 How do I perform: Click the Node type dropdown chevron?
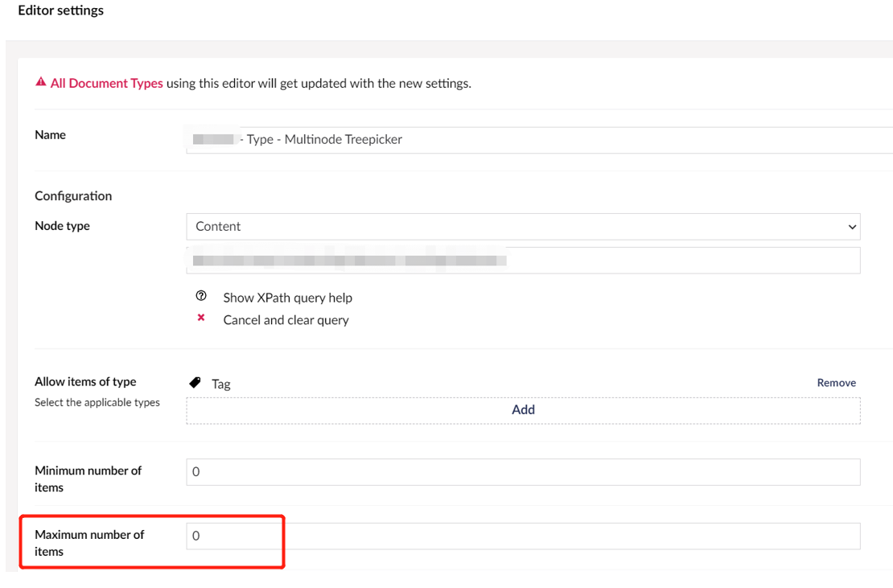pos(852,227)
